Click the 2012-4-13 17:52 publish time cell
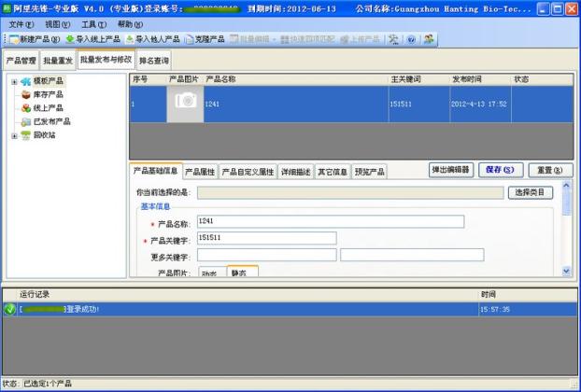The image size is (581, 392). pyautogui.click(x=480, y=104)
